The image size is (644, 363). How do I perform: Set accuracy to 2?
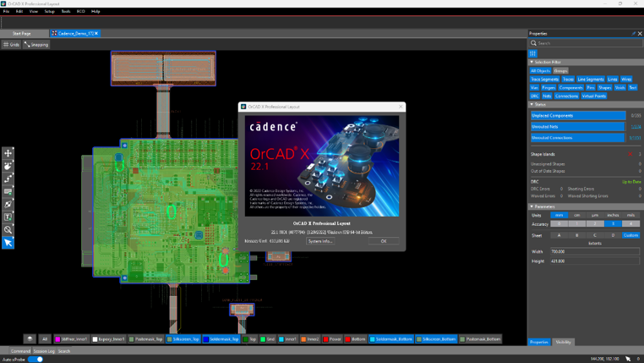(595, 223)
